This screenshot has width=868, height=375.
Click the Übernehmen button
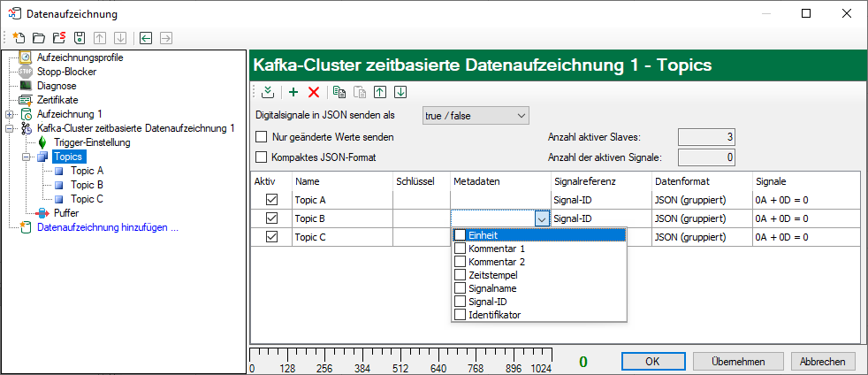point(738,361)
